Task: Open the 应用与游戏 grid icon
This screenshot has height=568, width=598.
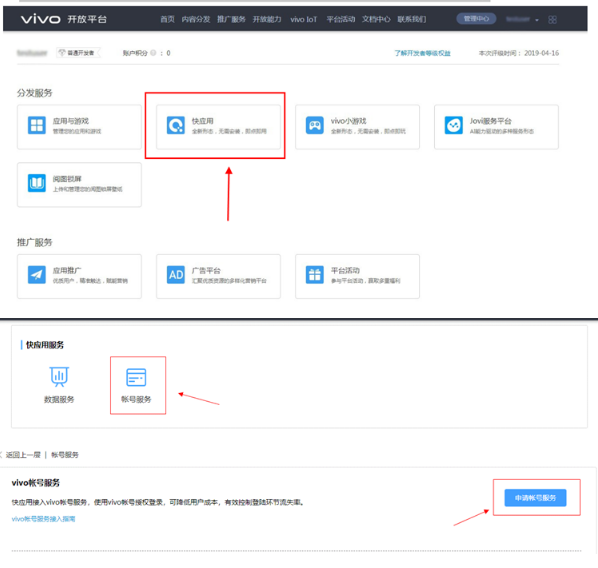Action: 37,125
